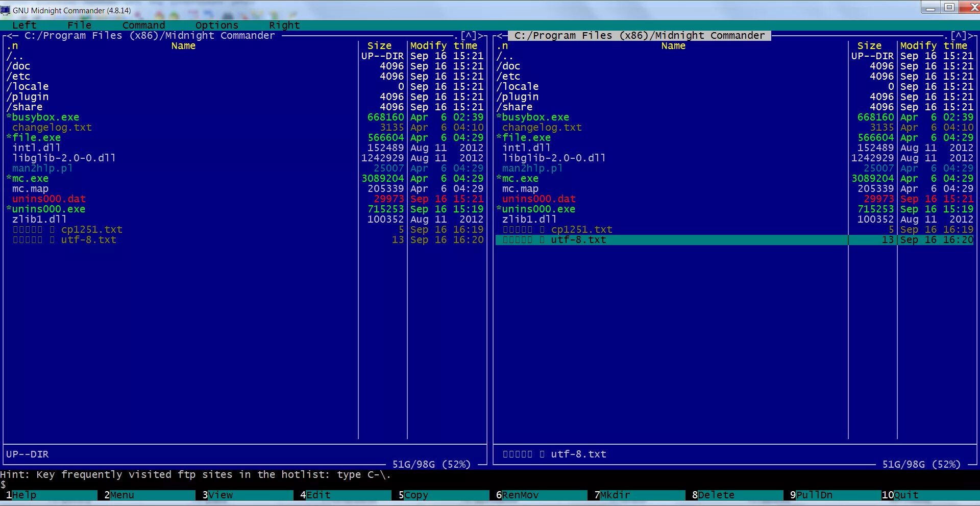Toggle sort order indicator in right panel
This screenshot has height=506, width=980.
coord(502,46)
